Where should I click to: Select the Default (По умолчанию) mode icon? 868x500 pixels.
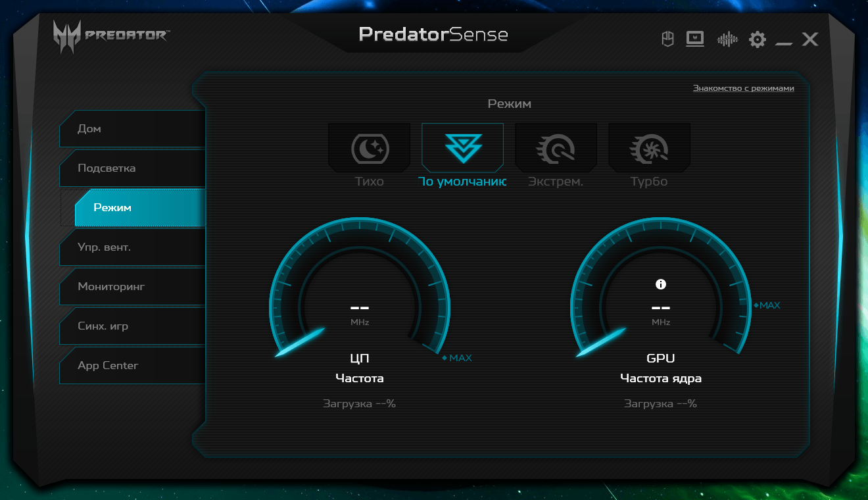463,148
